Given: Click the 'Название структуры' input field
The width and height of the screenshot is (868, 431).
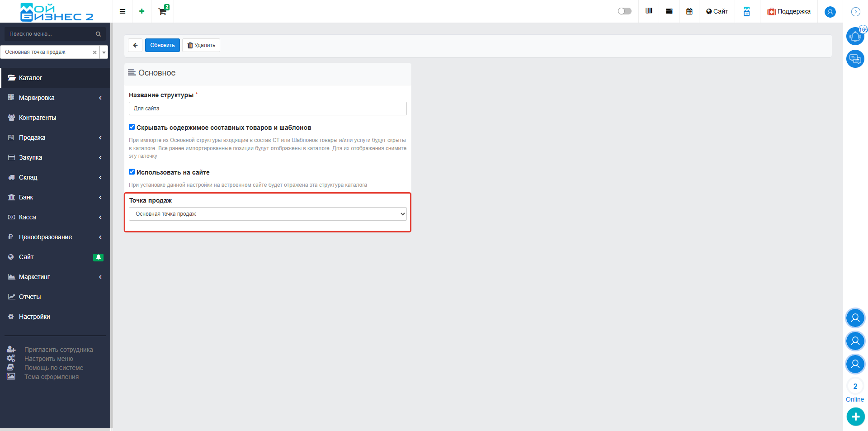Looking at the screenshot, I should click(268, 109).
